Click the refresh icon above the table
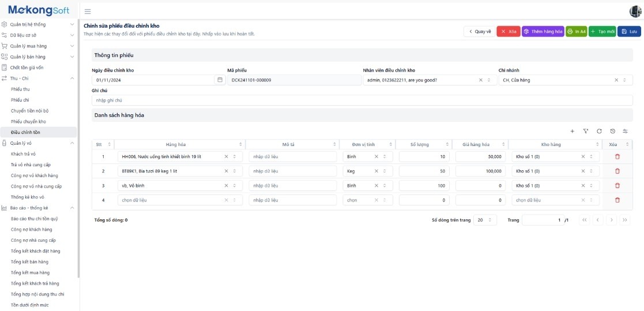Image resolution: width=644 pixels, height=311 pixels. [599, 131]
